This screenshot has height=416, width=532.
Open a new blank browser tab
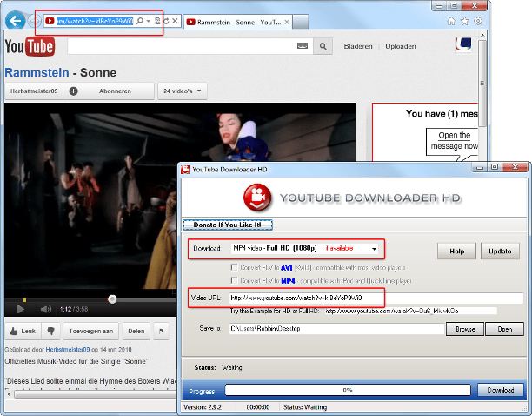pyautogui.click(x=300, y=22)
